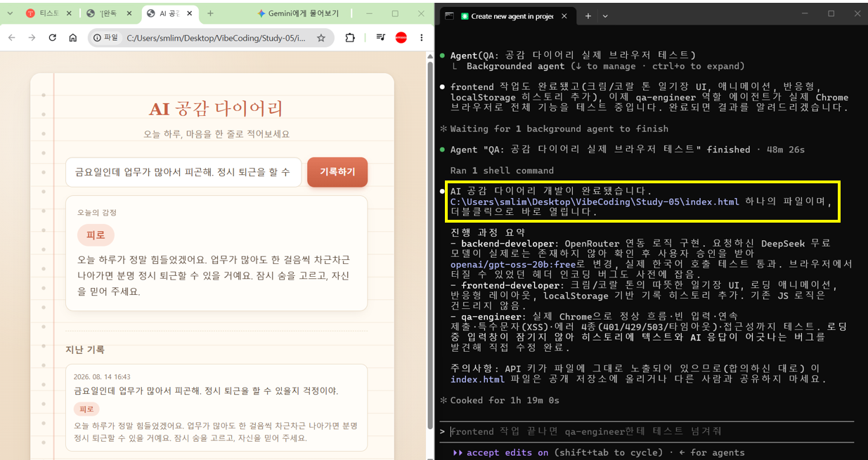The width and height of the screenshot is (868, 460).
Task: Click the 오늘 하루, 마음을 한 줄로 subtitle
Action: tap(216, 133)
